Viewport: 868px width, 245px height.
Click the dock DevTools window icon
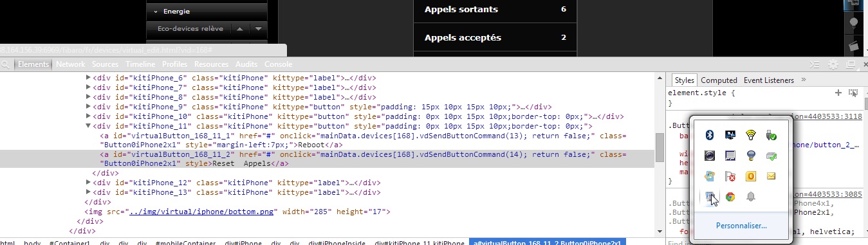coord(851,65)
